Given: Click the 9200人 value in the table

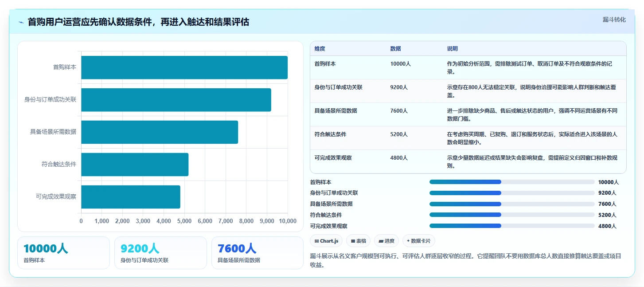Looking at the screenshot, I should 399,87.
